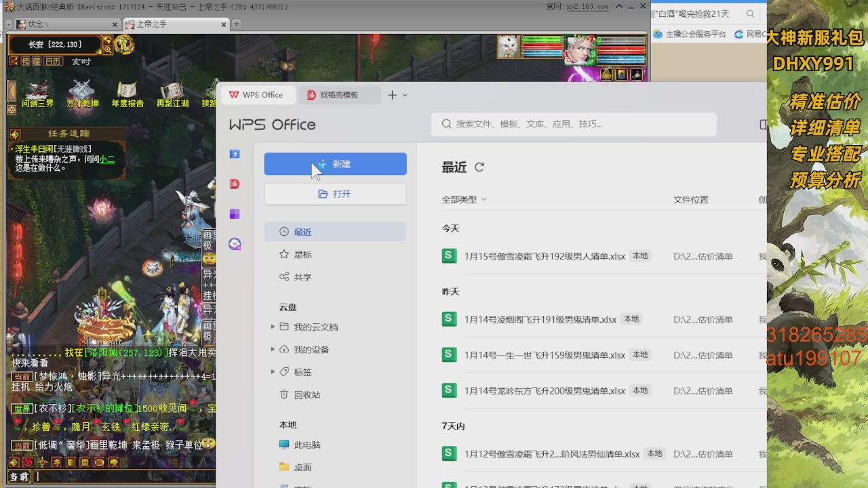Click the cross-star icon in chat toolbar
The height and width of the screenshot is (488, 868).
click(x=42, y=462)
